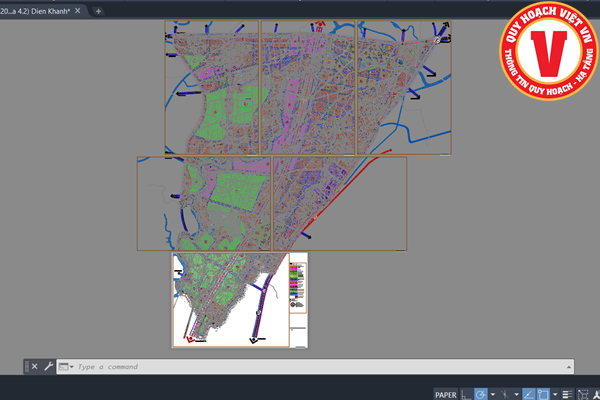This screenshot has height=400, width=600.
Task: Toggle PAPER space button in status bar
Action: [446, 394]
